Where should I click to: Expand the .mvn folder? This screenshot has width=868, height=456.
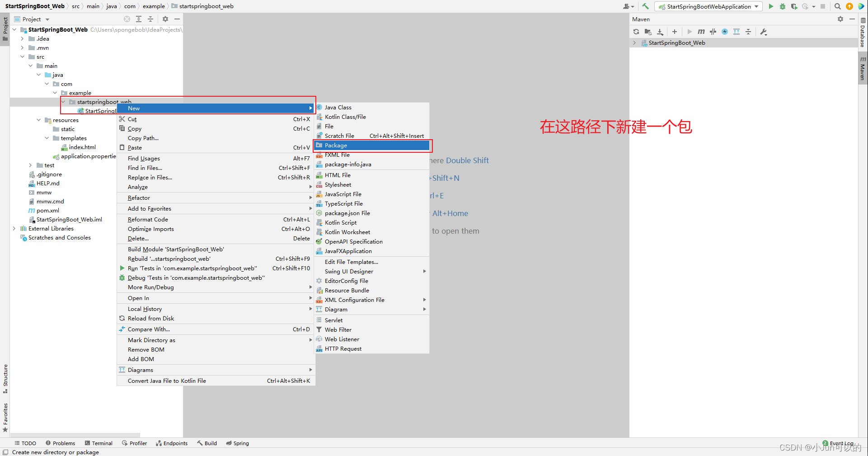click(22, 48)
